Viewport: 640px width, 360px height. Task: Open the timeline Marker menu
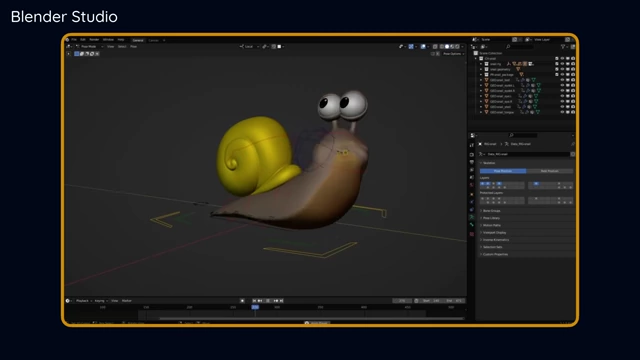click(x=127, y=301)
